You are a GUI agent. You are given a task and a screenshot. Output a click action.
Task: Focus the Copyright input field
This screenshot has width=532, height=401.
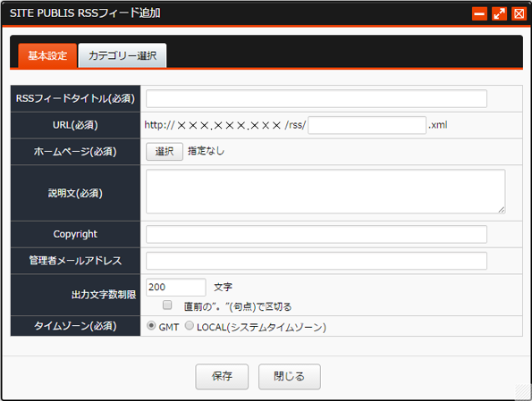(x=317, y=234)
